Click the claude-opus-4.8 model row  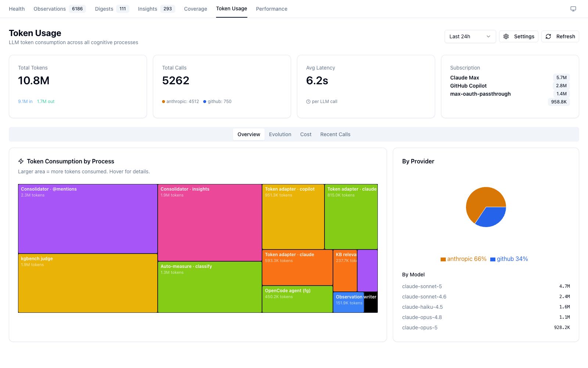(486, 317)
